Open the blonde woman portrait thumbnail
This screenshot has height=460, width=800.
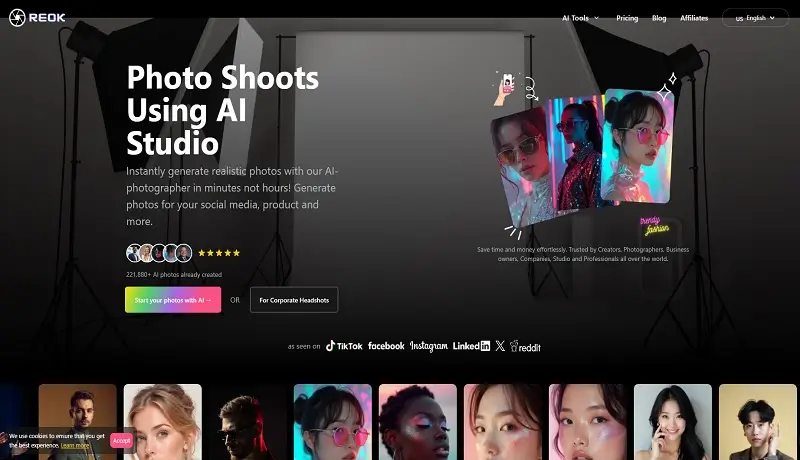[162, 421]
